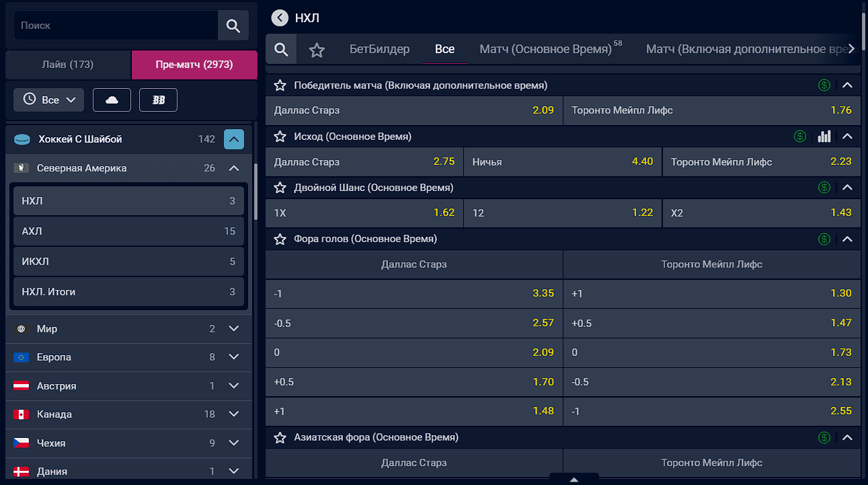
Task: Expand the Чехия region
Action: pyautogui.click(x=234, y=443)
